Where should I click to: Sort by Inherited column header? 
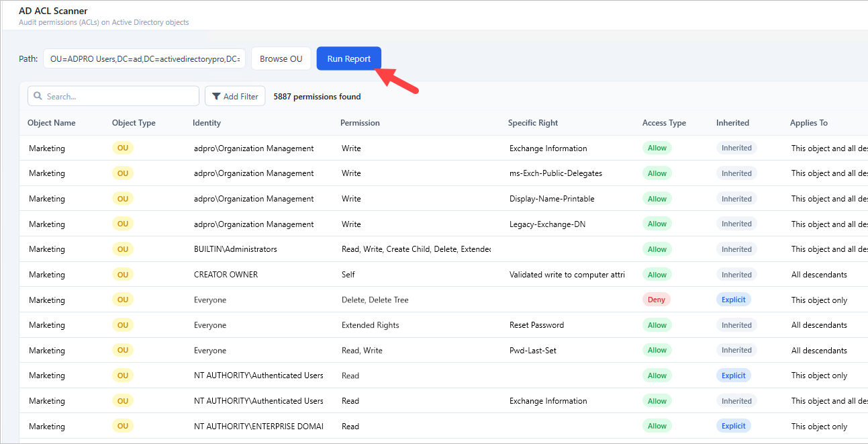pyautogui.click(x=732, y=123)
